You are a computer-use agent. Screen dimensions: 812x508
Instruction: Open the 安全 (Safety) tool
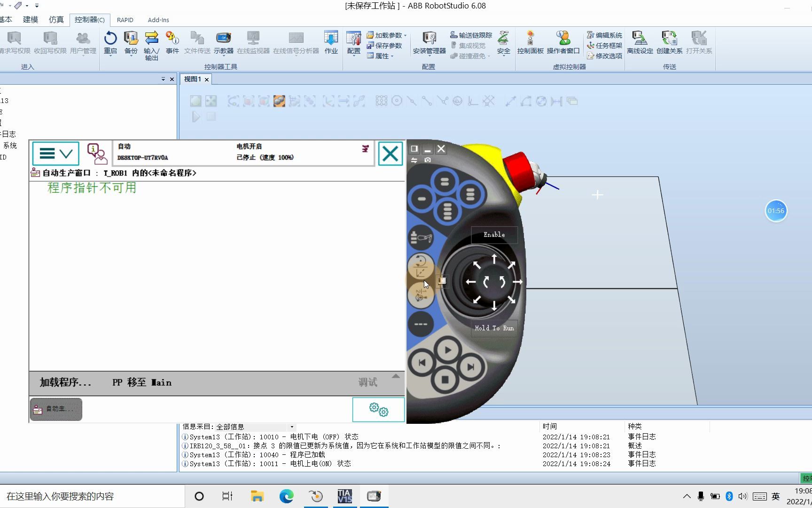(x=503, y=43)
